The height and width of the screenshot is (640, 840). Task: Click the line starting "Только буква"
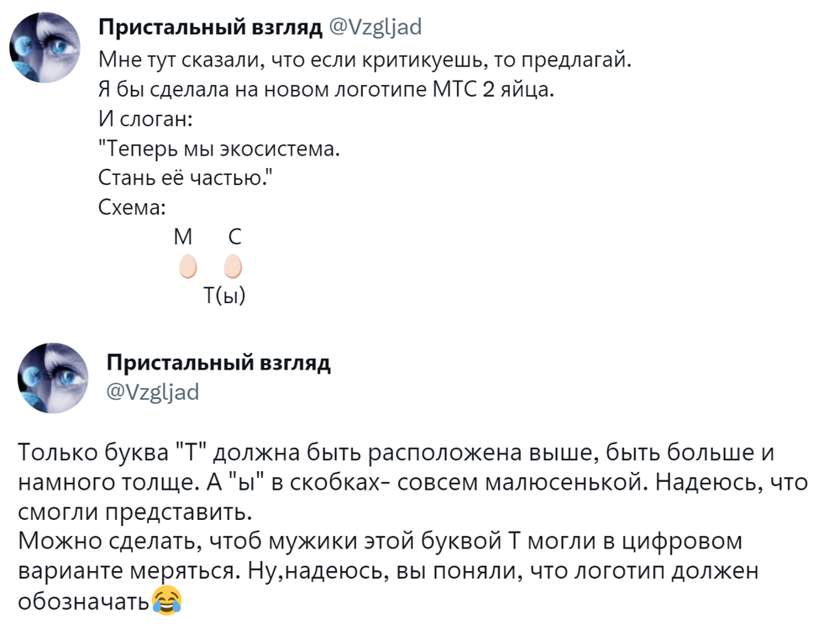(x=395, y=454)
